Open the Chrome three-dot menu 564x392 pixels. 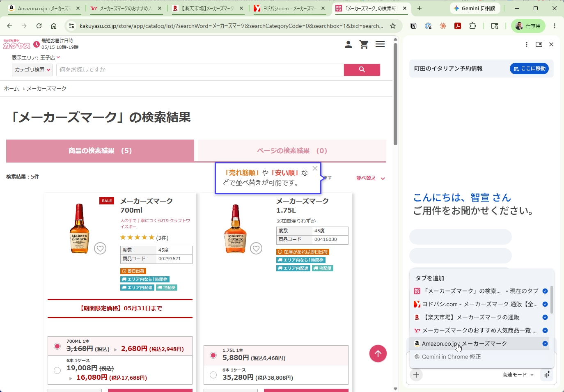click(x=555, y=26)
